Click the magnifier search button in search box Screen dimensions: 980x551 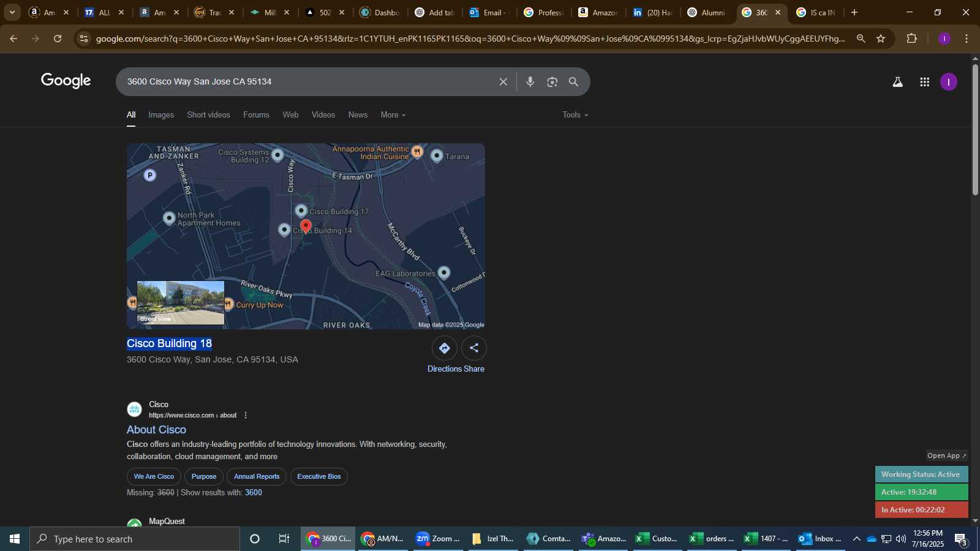tap(573, 81)
